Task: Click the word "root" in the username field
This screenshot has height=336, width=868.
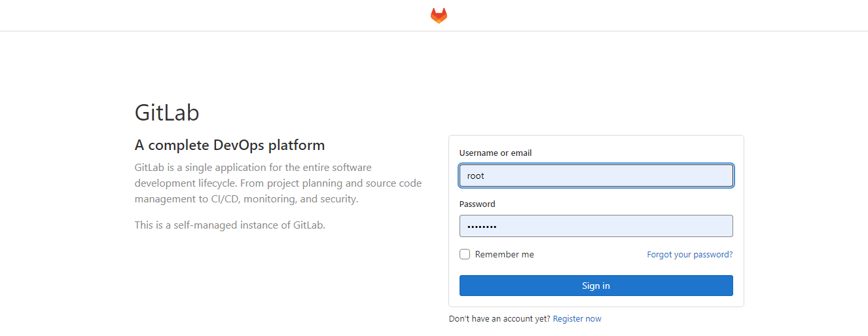Action: point(475,176)
